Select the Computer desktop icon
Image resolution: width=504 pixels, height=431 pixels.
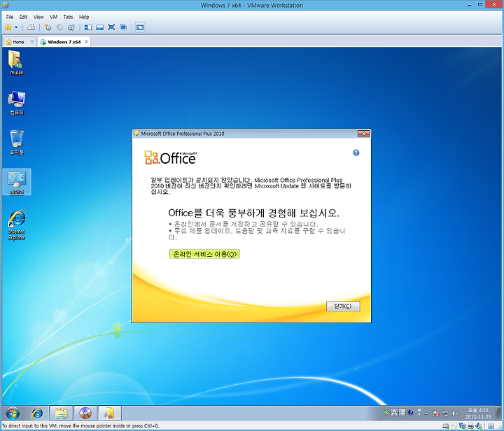[x=16, y=103]
